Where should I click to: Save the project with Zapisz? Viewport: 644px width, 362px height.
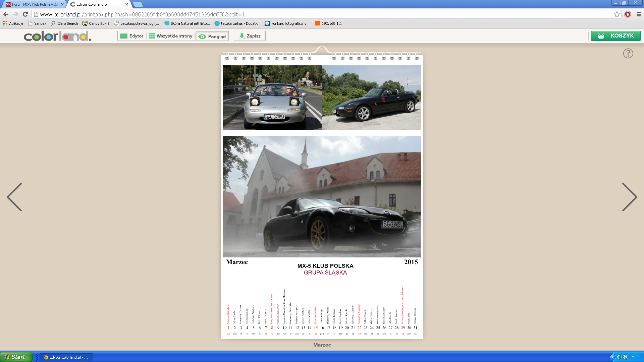(x=250, y=36)
